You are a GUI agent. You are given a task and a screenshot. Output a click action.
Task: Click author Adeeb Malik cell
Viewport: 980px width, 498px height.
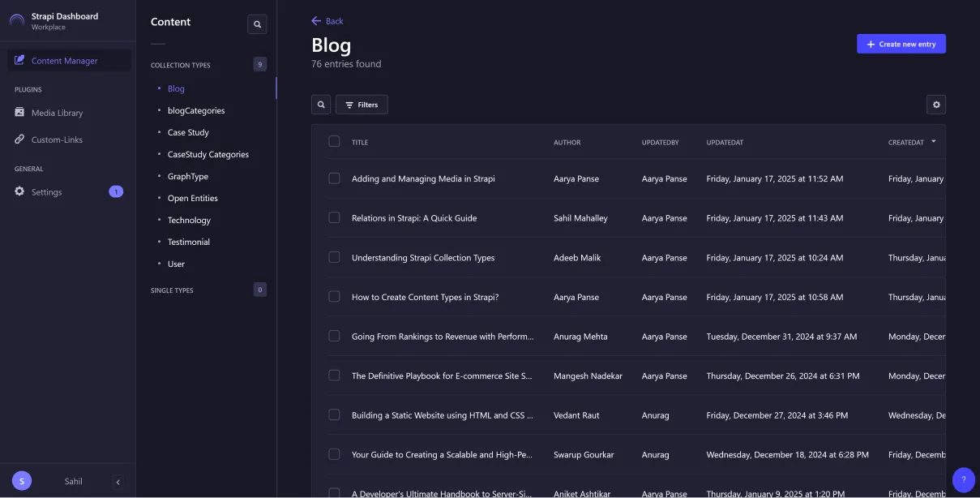(577, 258)
